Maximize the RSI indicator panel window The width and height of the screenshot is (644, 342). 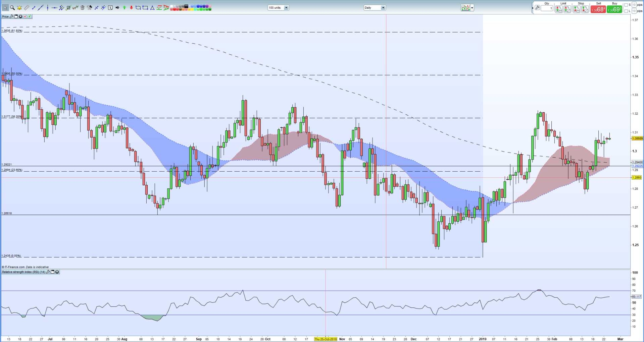(x=53, y=272)
